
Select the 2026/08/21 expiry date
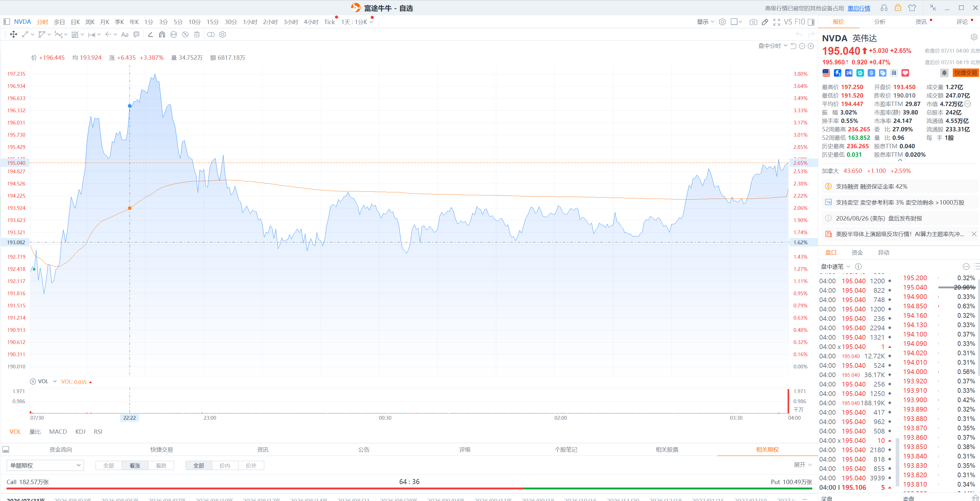point(353,499)
